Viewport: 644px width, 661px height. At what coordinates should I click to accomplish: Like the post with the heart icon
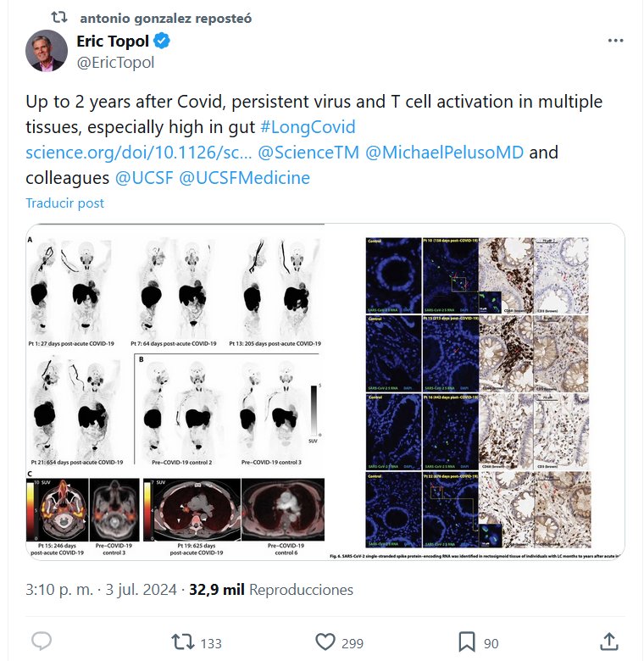pos(325,642)
